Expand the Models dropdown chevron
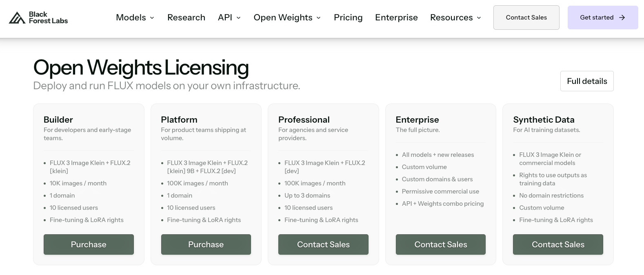The image size is (644, 275). (x=152, y=18)
